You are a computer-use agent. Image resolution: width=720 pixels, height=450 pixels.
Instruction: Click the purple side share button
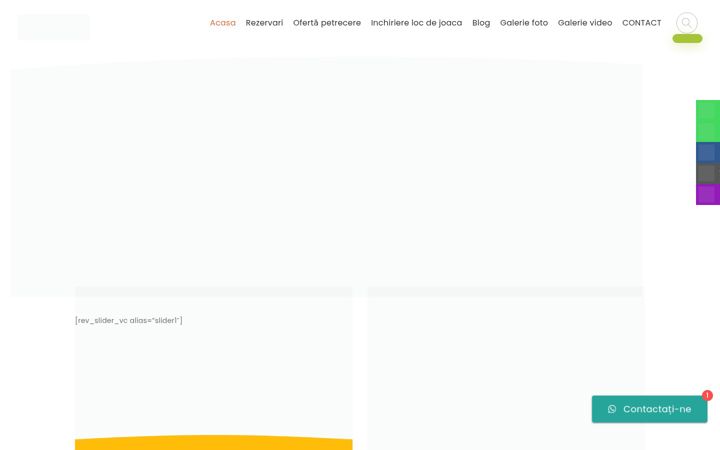click(708, 195)
